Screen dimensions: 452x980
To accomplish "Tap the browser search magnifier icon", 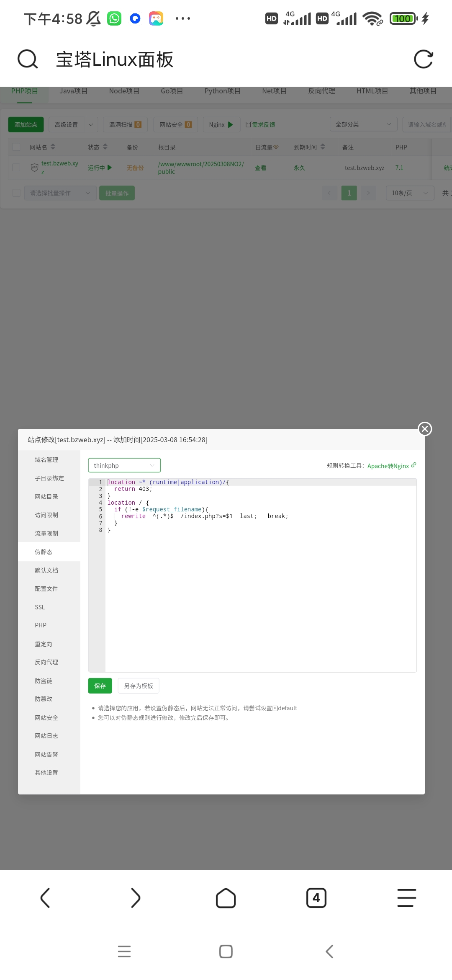I will pyautogui.click(x=28, y=59).
